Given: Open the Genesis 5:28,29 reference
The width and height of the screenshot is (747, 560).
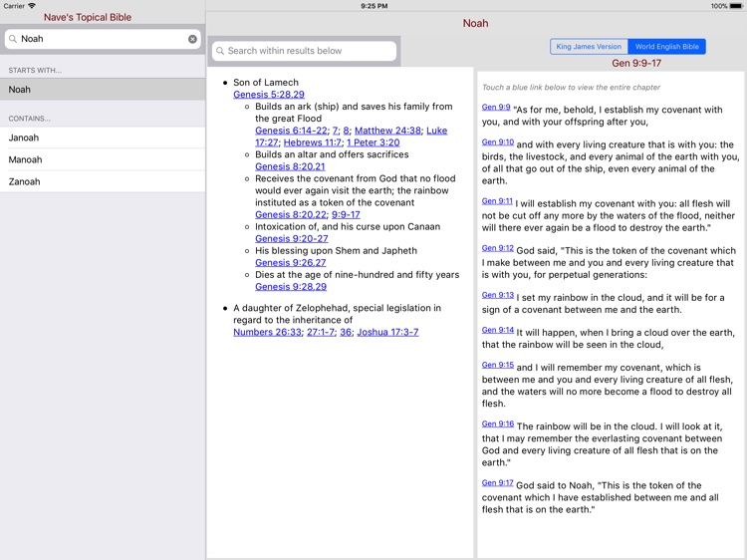Looking at the screenshot, I should pos(269,95).
